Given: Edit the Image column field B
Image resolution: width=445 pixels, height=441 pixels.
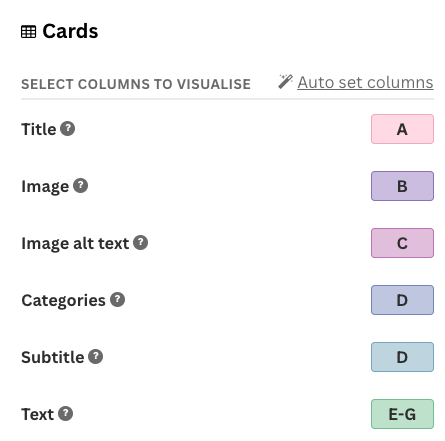Looking at the screenshot, I should click(x=402, y=186).
